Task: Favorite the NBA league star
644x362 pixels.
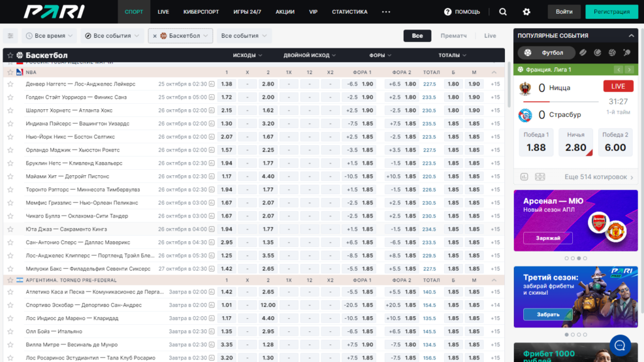Action: point(10,72)
